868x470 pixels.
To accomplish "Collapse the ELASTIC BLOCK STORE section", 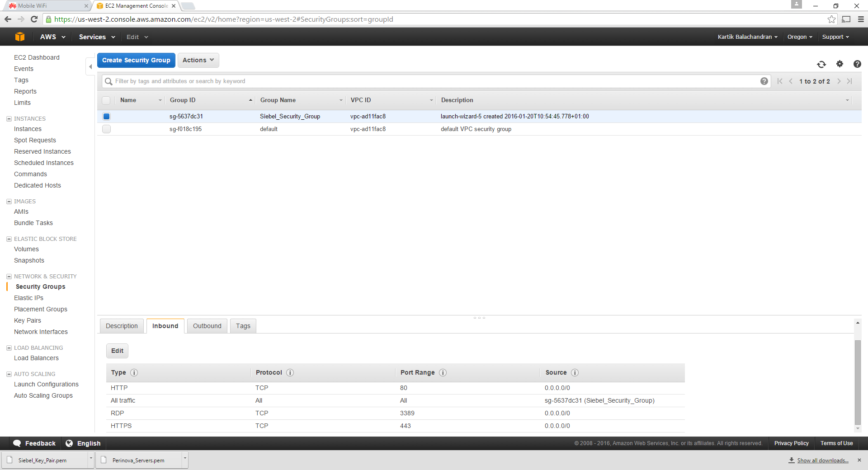I will [x=9, y=239].
